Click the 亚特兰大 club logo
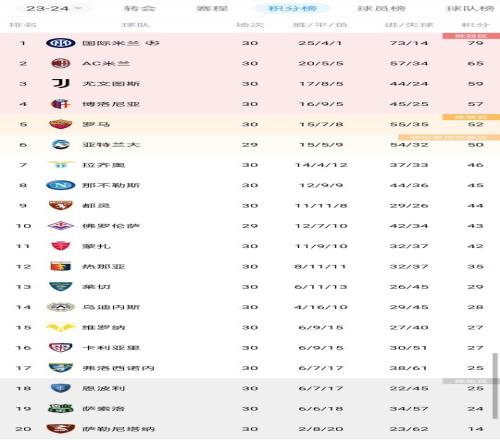500x440 pixels. click(x=60, y=144)
